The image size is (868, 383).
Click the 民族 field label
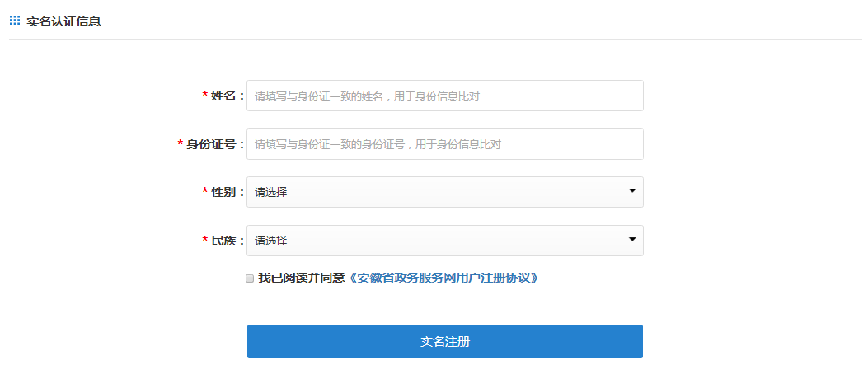(224, 241)
